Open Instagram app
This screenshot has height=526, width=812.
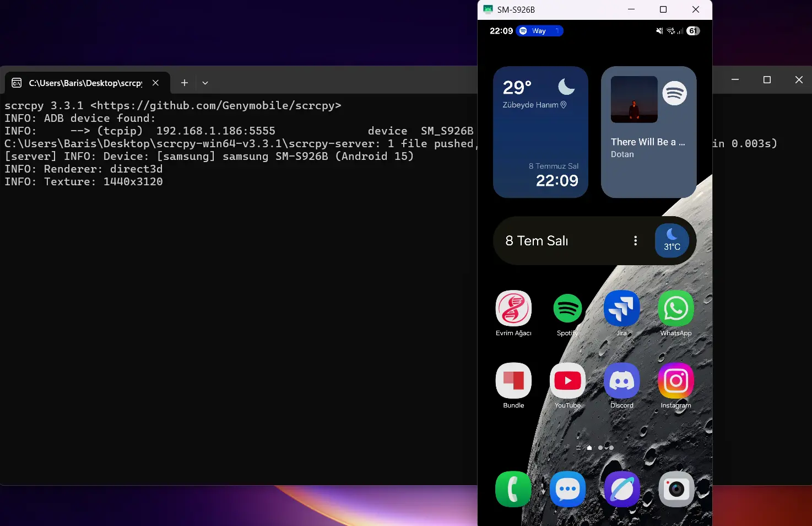(676, 380)
